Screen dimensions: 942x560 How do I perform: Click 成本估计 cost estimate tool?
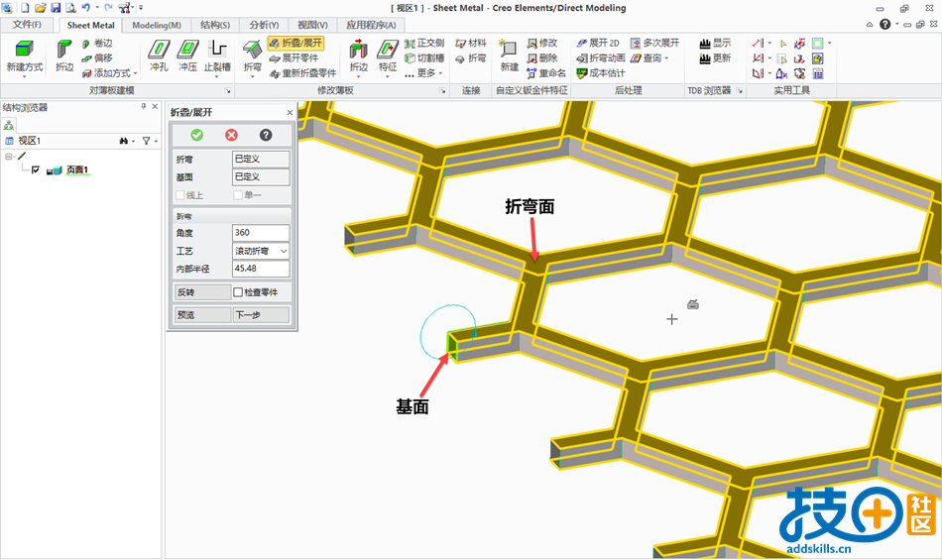(x=601, y=73)
